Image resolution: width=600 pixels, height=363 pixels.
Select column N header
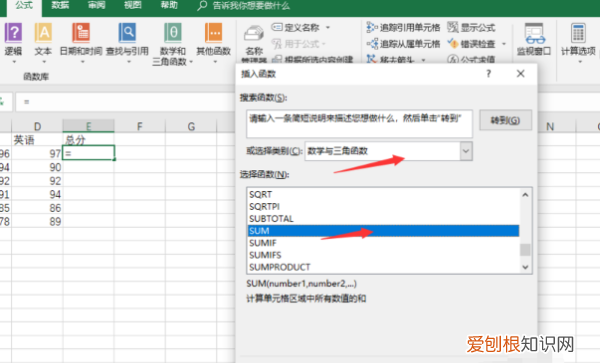pyautogui.click(x=550, y=126)
